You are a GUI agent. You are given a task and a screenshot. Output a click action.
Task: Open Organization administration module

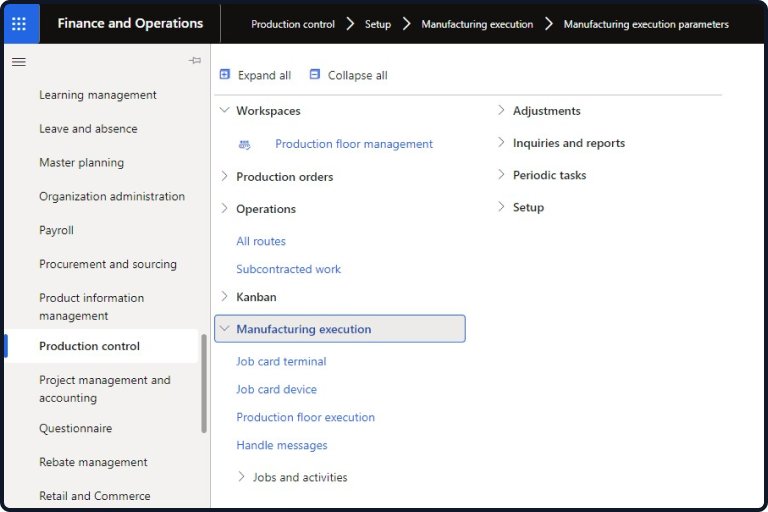112,196
